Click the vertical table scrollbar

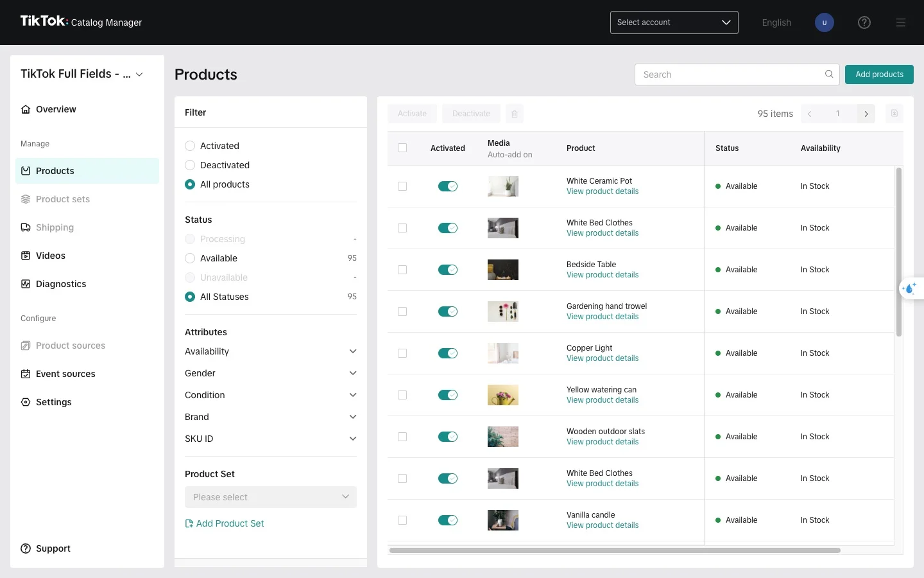point(899,252)
